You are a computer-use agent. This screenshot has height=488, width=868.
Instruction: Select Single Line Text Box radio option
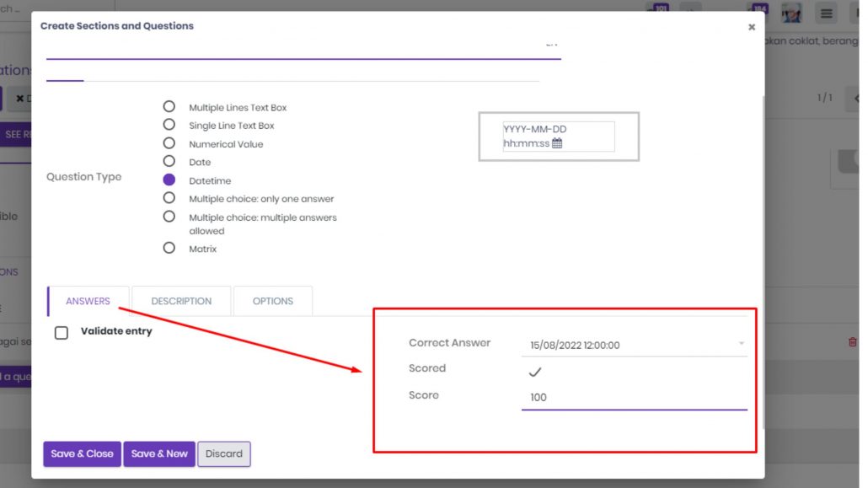click(169, 125)
